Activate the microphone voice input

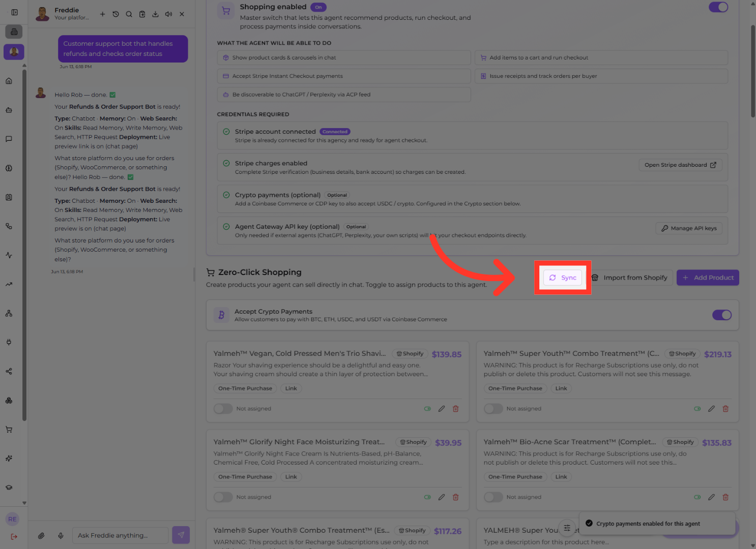coord(61,535)
